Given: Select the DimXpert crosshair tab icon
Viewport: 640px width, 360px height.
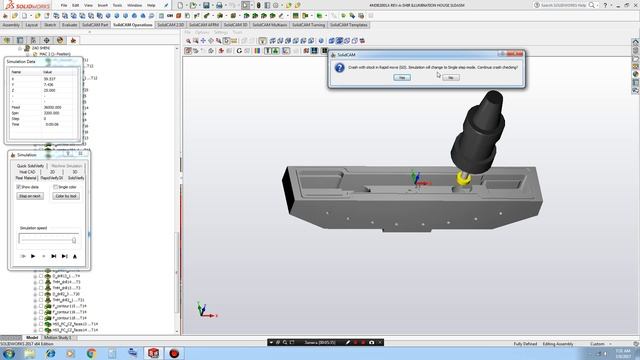Looking at the screenshot, I should coord(47,40).
